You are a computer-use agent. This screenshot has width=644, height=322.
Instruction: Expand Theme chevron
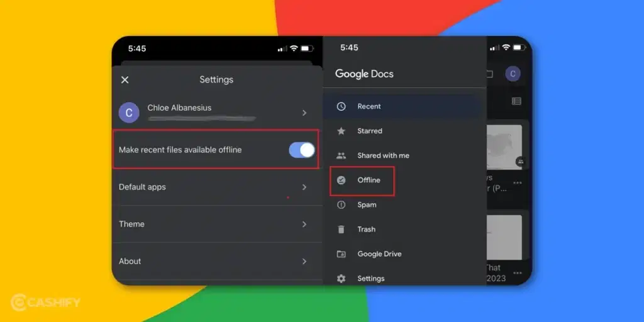tap(304, 225)
